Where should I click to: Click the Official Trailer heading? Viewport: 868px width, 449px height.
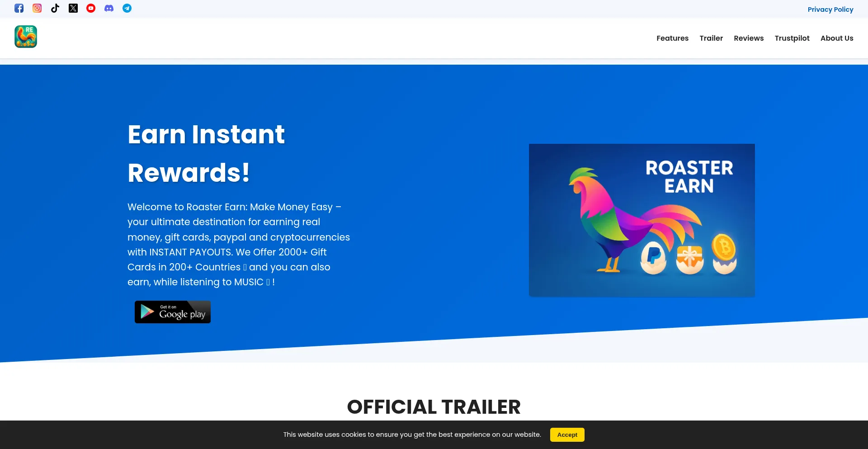(x=434, y=406)
